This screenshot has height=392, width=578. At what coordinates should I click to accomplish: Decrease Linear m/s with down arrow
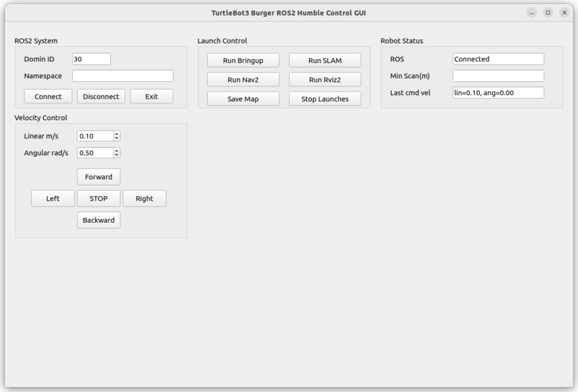[x=116, y=139]
